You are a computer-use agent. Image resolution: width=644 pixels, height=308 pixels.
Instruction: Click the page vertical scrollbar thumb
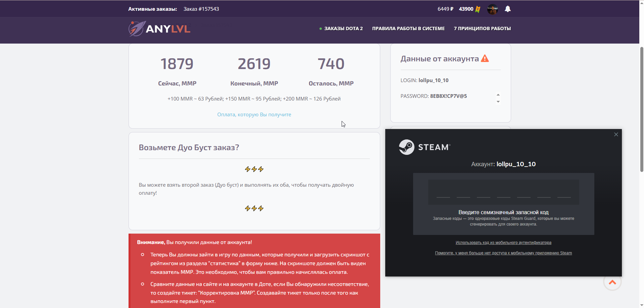(642, 109)
